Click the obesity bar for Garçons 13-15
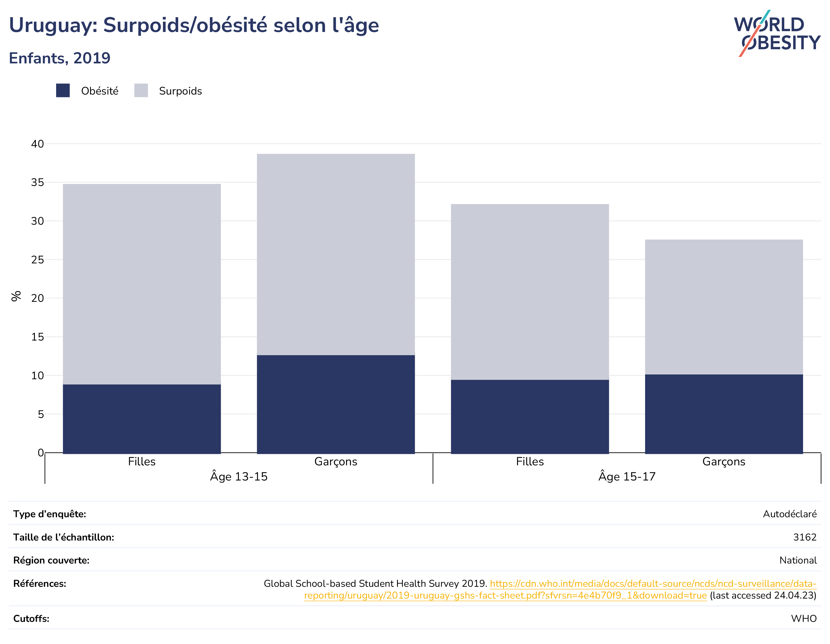This screenshot has width=830, height=644. click(x=336, y=404)
